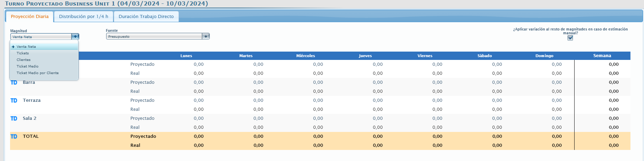Click the TD icon next to Barra
Image resolution: width=644 pixels, height=161 pixels.
tap(14, 82)
